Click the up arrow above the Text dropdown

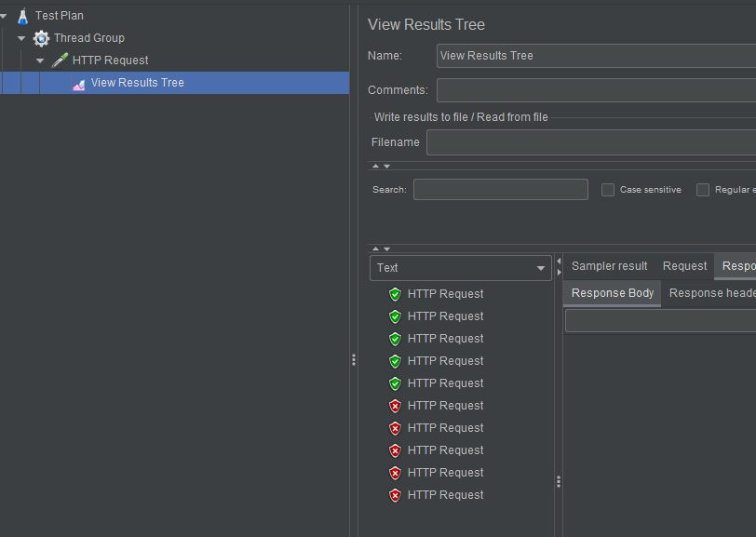point(375,248)
